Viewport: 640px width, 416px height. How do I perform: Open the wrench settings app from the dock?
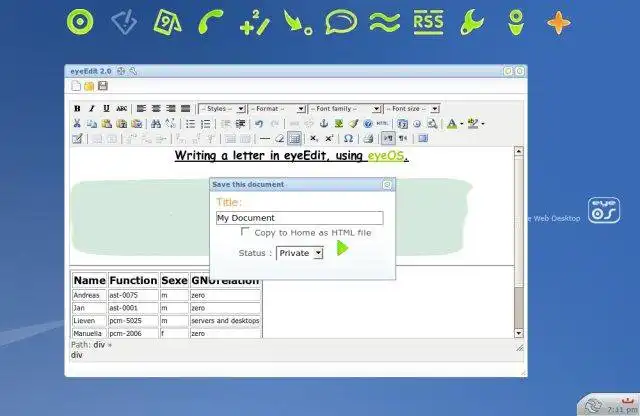[x=472, y=22]
